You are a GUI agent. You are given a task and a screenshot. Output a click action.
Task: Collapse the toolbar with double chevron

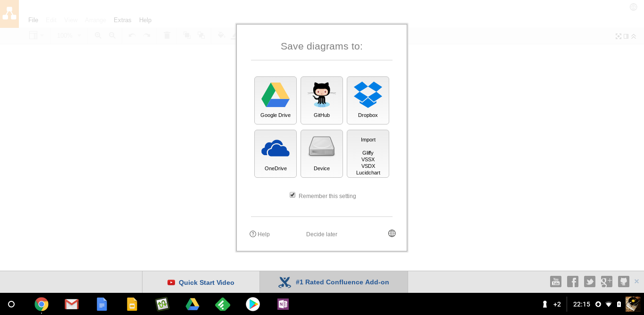634,36
